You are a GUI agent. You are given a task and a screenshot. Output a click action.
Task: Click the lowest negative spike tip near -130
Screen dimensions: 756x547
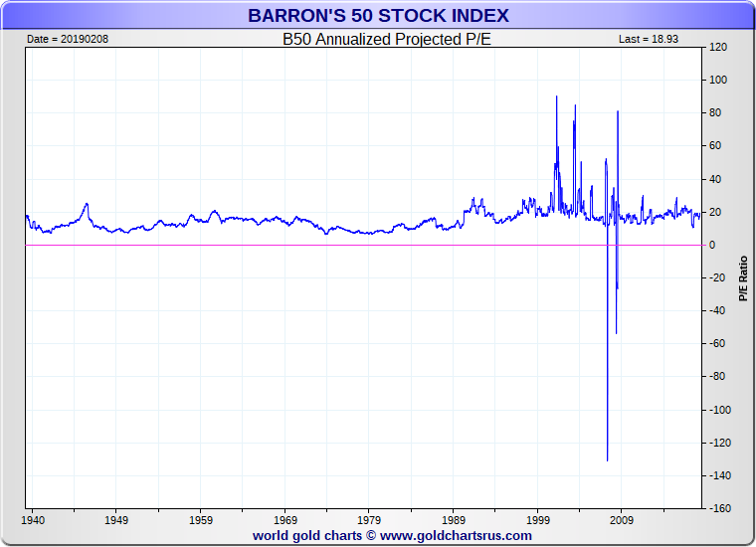click(x=608, y=459)
